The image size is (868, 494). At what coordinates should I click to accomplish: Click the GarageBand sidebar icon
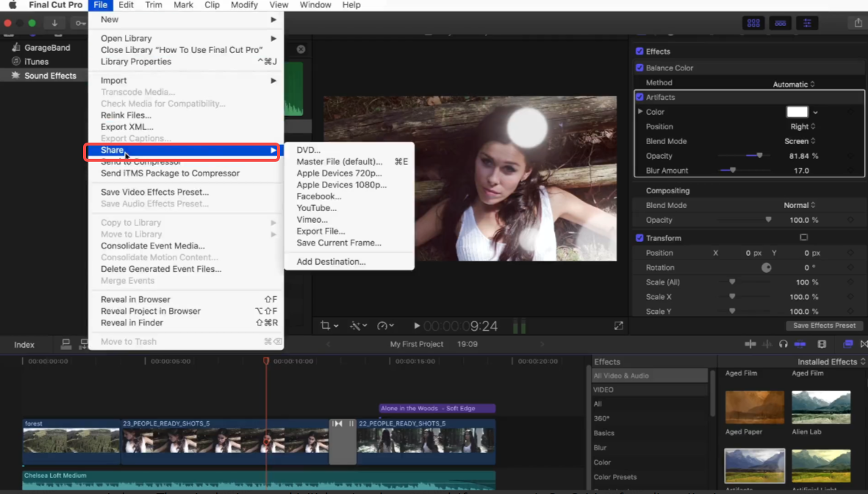click(15, 47)
